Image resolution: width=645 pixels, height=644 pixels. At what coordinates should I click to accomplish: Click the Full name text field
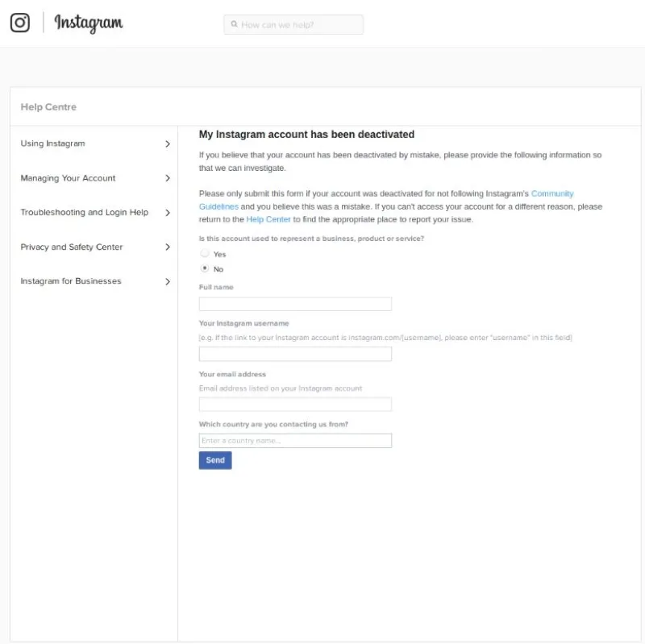[x=295, y=304]
